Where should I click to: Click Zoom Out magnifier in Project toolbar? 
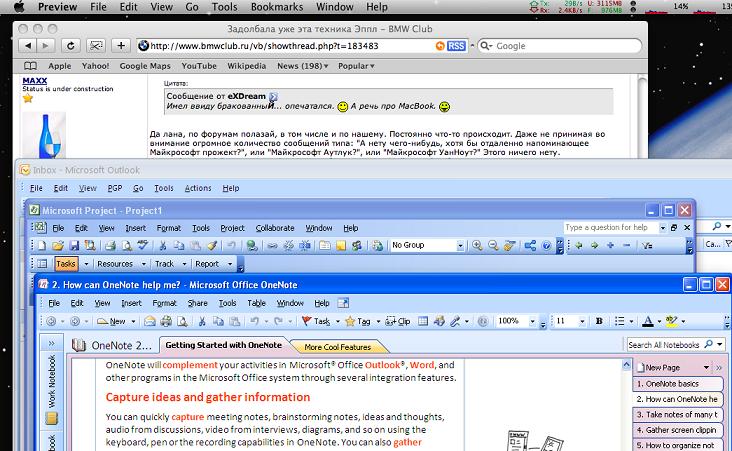pos(493,246)
